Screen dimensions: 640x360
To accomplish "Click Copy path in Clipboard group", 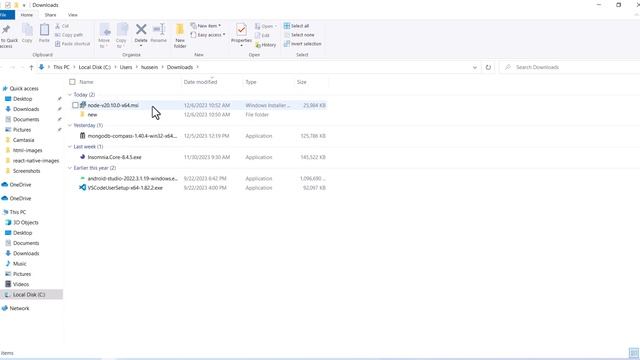I will click(69, 35).
